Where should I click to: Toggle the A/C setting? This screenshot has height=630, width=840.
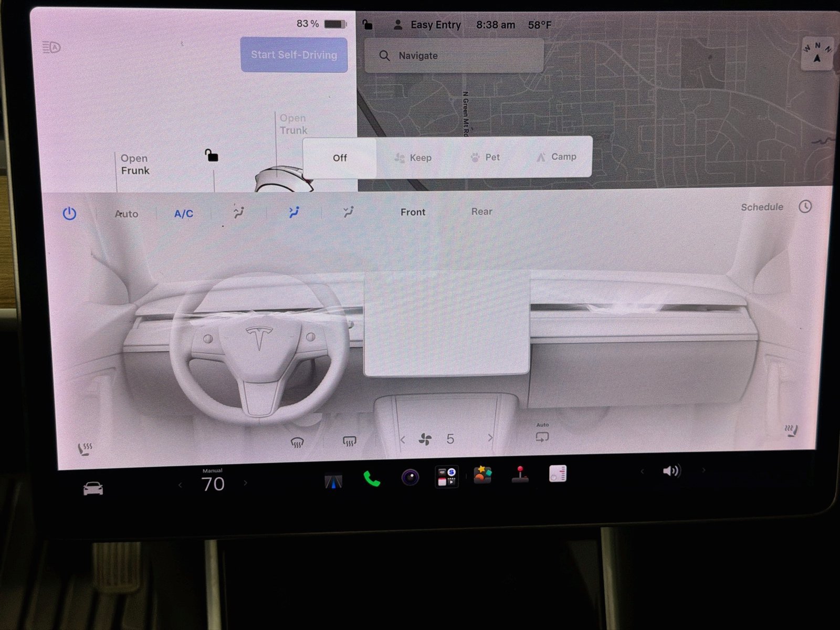click(184, 214)
